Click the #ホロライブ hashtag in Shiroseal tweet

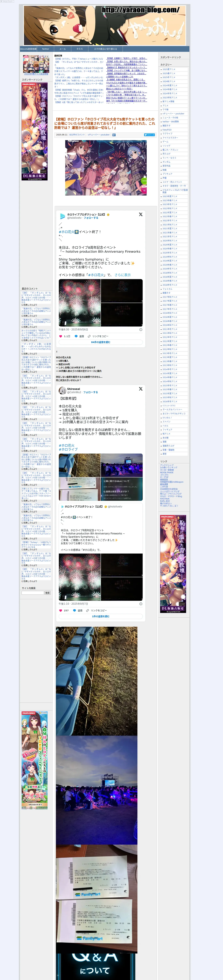pyautogui.click(x=68, y=449)
